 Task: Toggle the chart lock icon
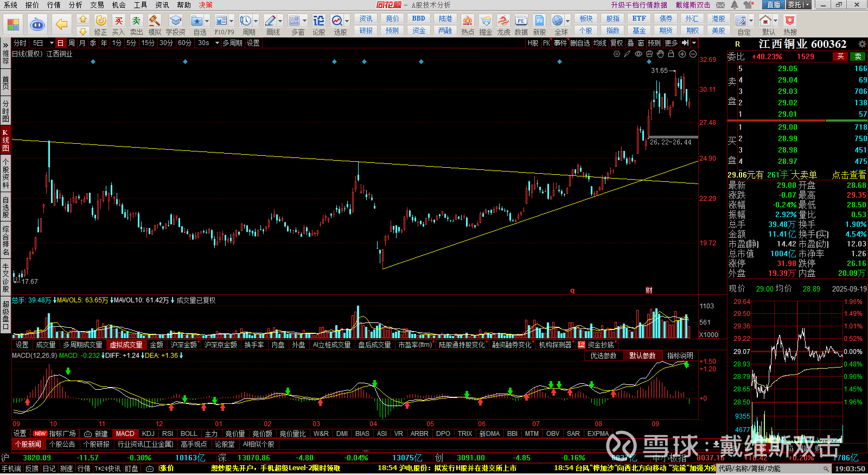click(671, 54)
